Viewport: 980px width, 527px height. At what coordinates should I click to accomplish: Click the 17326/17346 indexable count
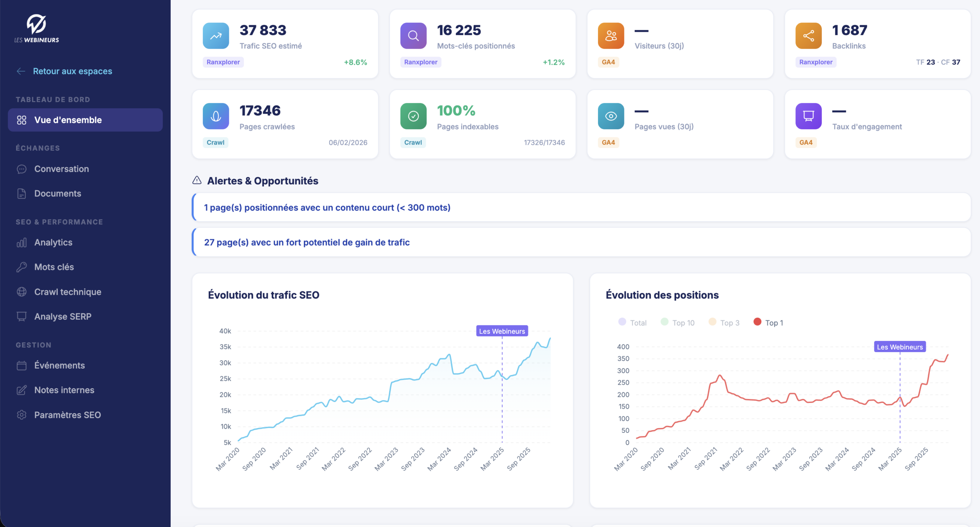click(544, 142)
